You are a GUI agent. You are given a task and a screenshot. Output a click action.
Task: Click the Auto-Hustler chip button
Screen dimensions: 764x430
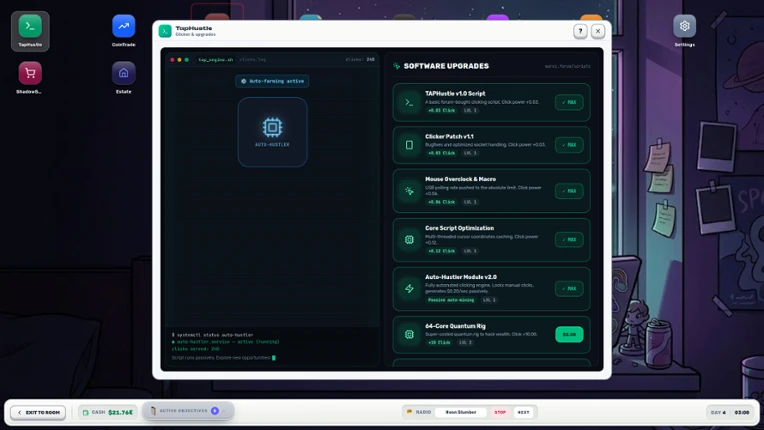(x=272, y=132)
